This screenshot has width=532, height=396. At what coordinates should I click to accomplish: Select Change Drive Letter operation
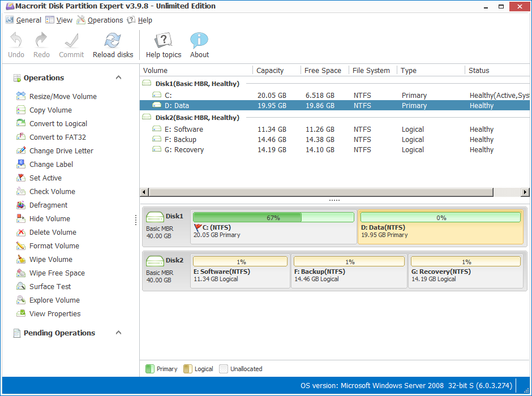[55, 150]
